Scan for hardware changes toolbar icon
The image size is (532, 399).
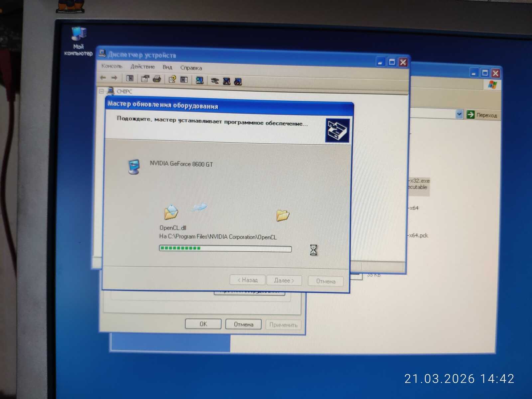point(199,80)
